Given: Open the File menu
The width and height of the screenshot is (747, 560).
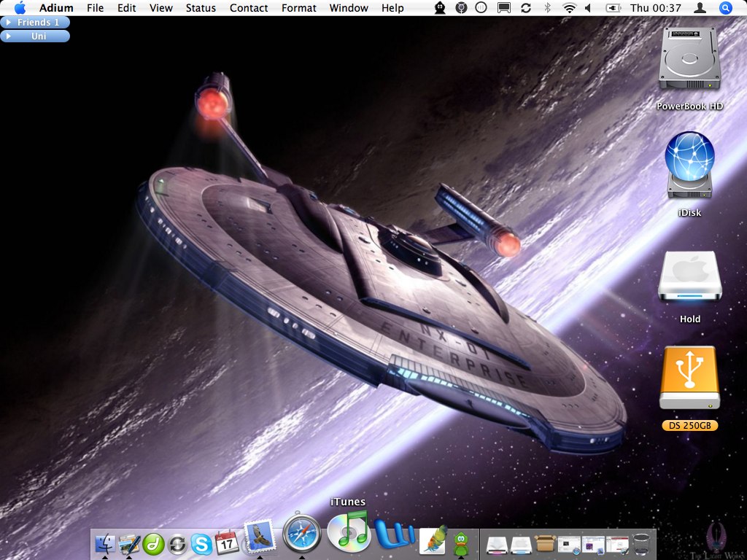Looking at the screenshot, I should pos(96,7).
